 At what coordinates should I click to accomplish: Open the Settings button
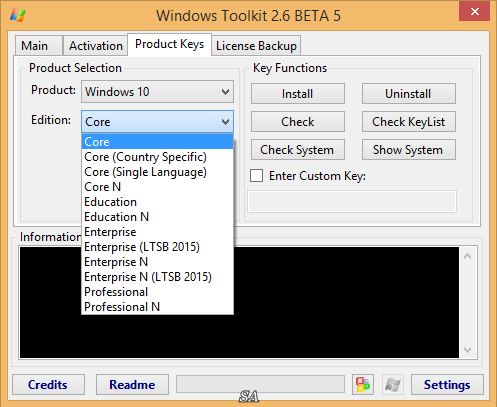(447, 385)
